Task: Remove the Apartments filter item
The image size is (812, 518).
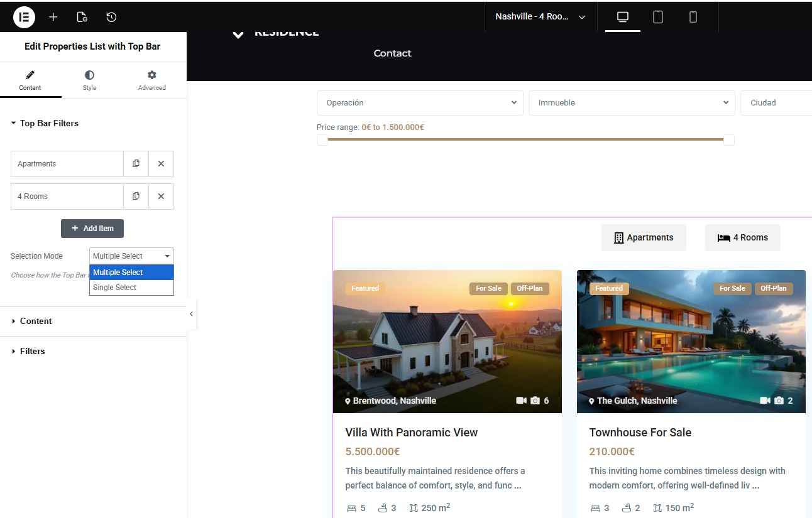Action: pos(161,164)
